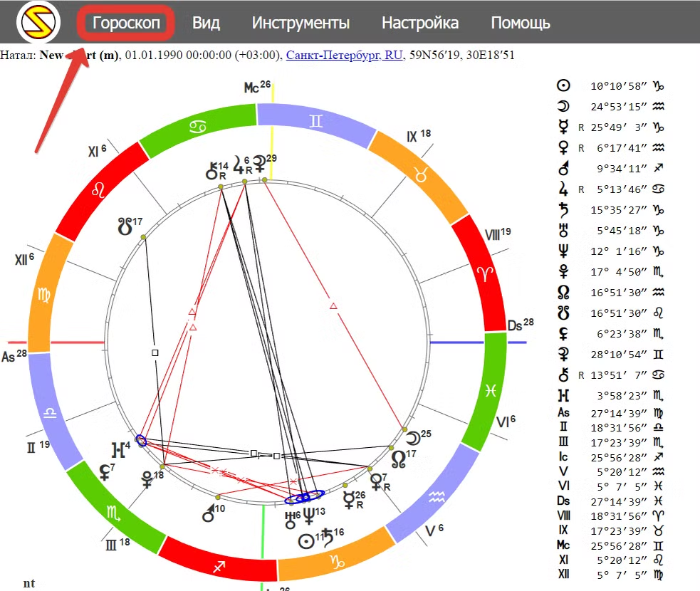This screenshot has width=700, height=591.
Task: Click the Pisces sign on the zodiac ring
Action: (x=491, y=391)
